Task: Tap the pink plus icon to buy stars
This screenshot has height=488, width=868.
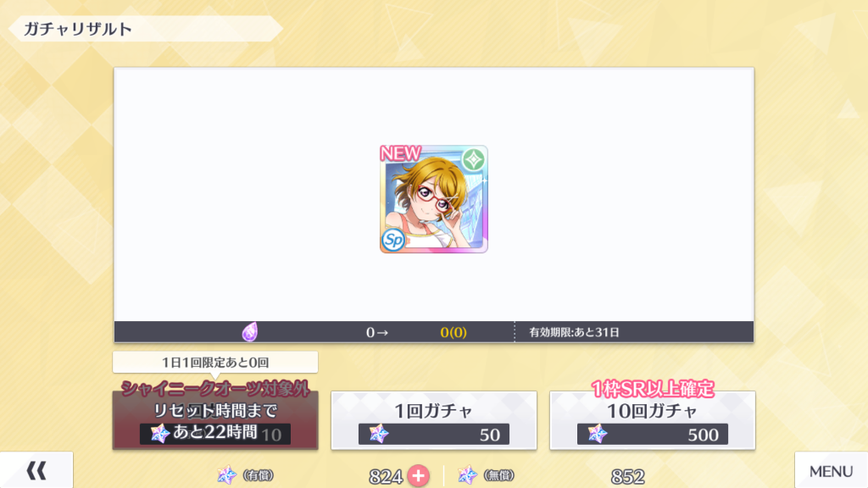Action: 419,476
